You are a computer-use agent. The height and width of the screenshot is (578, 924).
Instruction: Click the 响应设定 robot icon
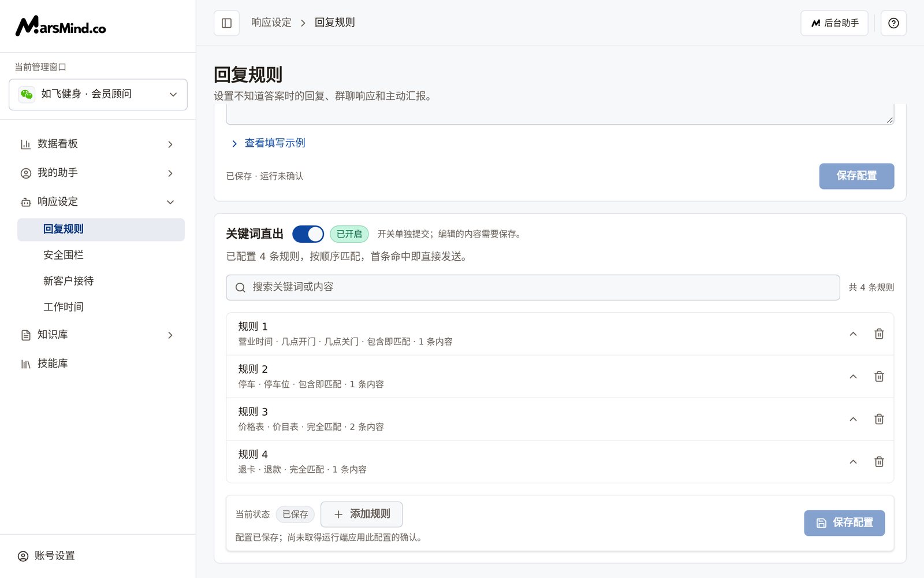[25, 202]
